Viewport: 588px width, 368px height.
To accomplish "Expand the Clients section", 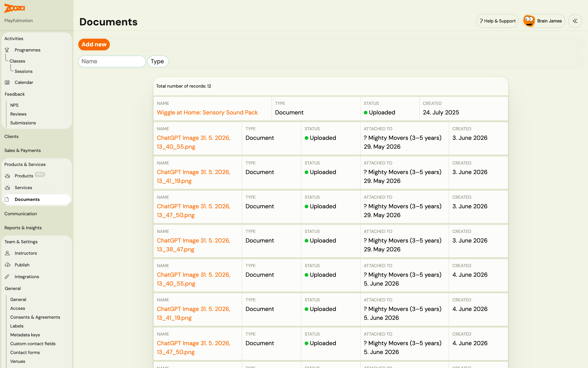I will click(11, 136).
